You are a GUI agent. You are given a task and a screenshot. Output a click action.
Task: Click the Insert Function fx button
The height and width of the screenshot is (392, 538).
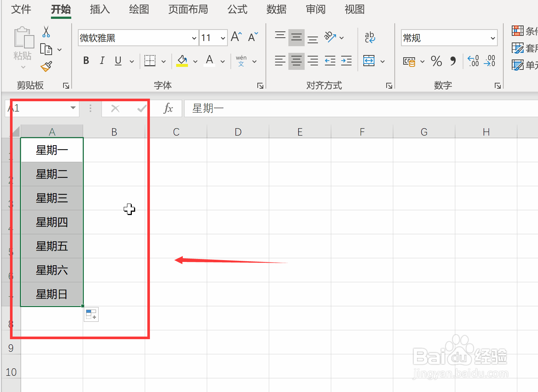point(168,108)
